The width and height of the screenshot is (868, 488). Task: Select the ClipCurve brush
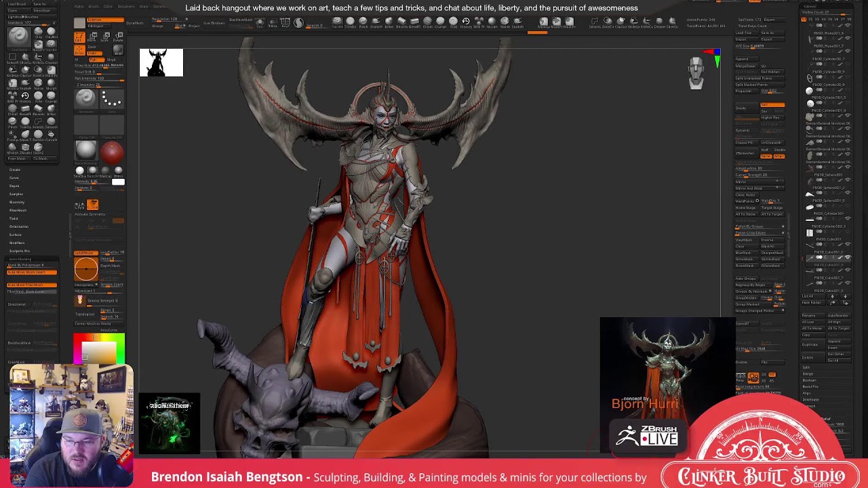[25, 71]
